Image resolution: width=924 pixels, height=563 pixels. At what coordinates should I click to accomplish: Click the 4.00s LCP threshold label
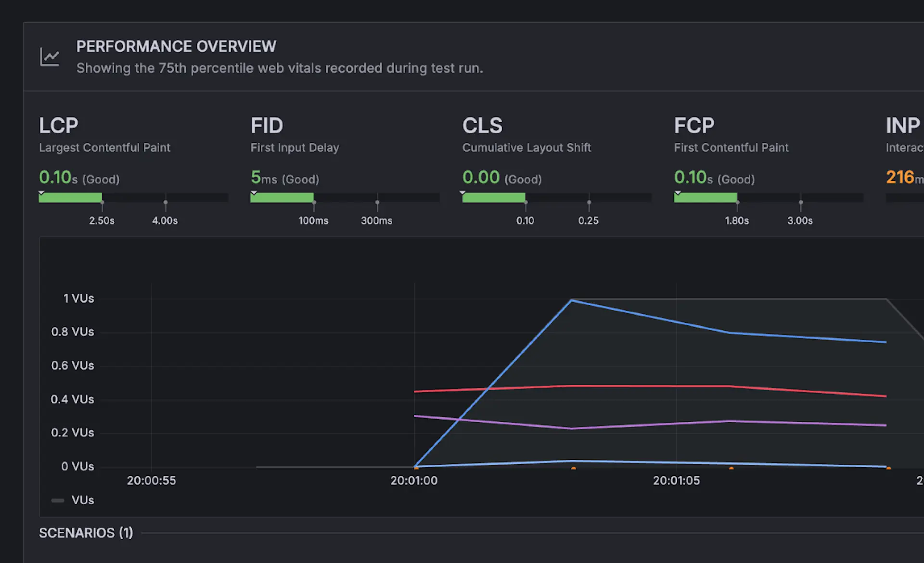165,220
